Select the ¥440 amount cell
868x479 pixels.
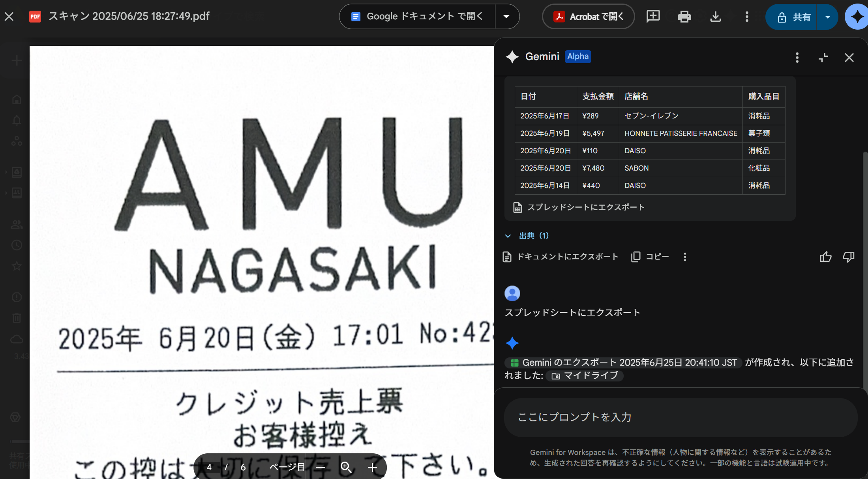(598, 186)
